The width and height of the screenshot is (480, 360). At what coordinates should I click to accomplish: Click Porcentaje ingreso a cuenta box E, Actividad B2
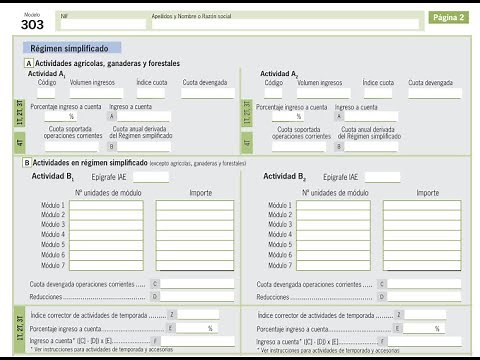click(x=424, y=328)
